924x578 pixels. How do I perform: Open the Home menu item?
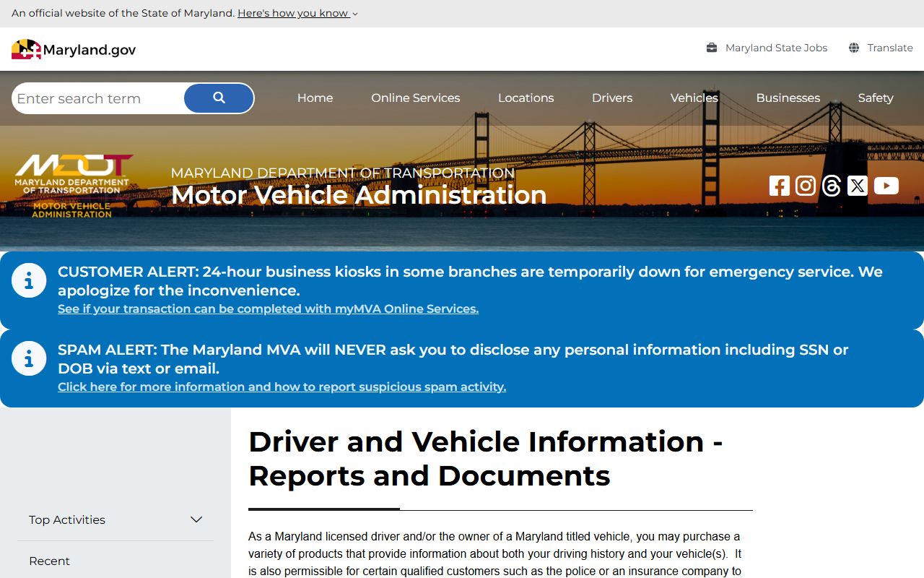(x=315, y=98)
